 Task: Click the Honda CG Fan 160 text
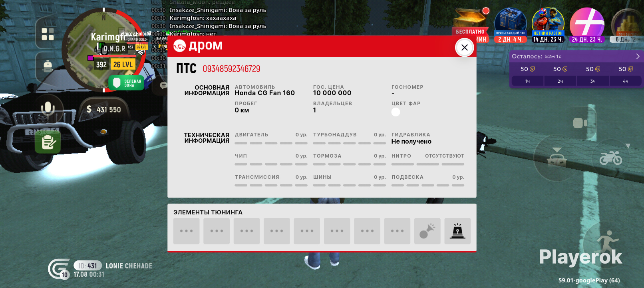point(265,93)
